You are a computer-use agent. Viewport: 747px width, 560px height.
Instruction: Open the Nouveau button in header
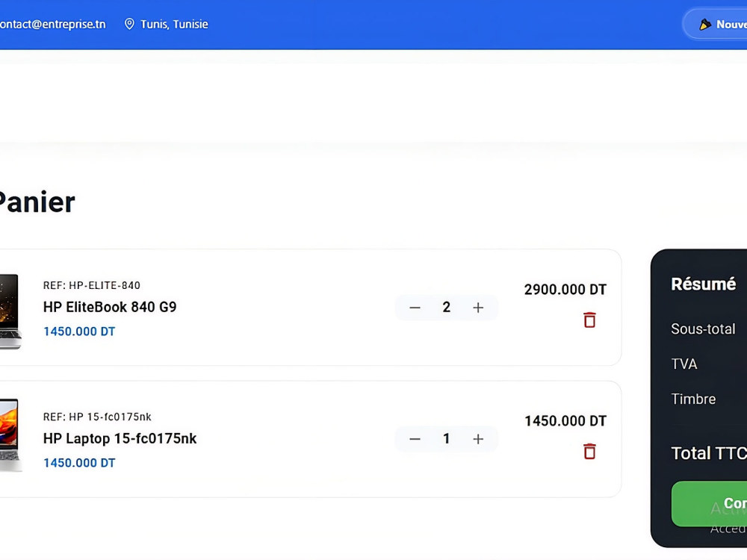[715, 25]
